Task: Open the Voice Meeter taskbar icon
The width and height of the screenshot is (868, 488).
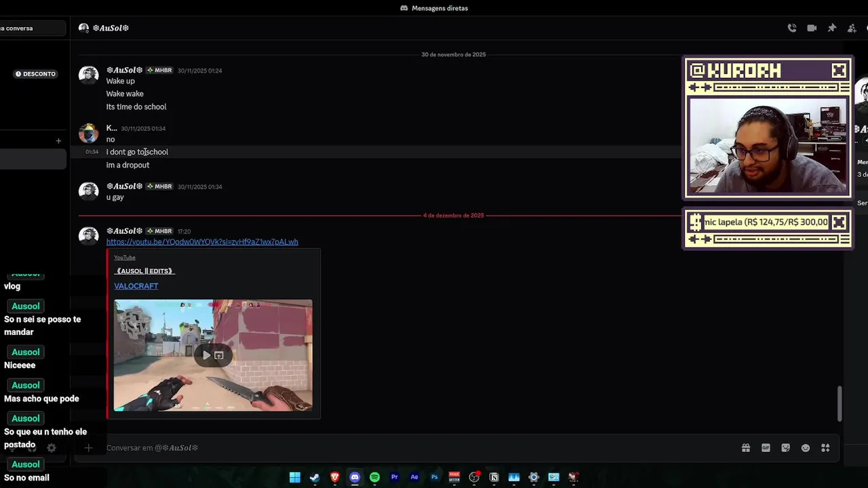Action: pyautogui.click(x=454, y=477)
